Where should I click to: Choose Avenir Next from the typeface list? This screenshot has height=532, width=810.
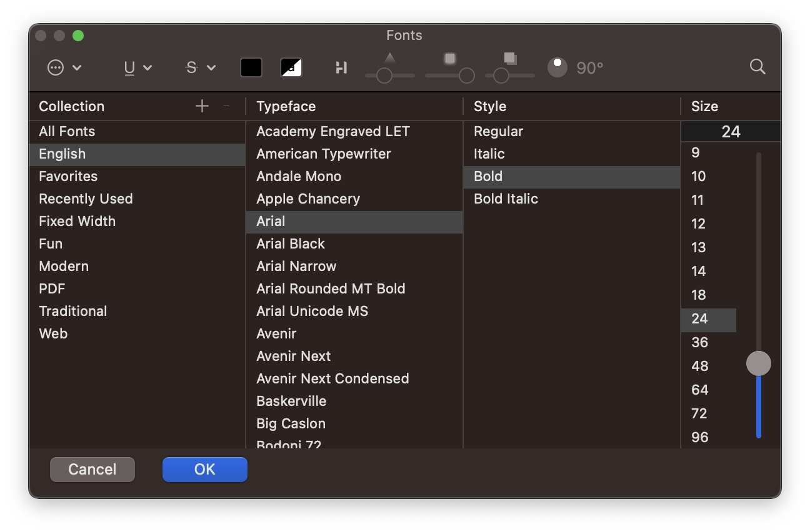point(293,356)
